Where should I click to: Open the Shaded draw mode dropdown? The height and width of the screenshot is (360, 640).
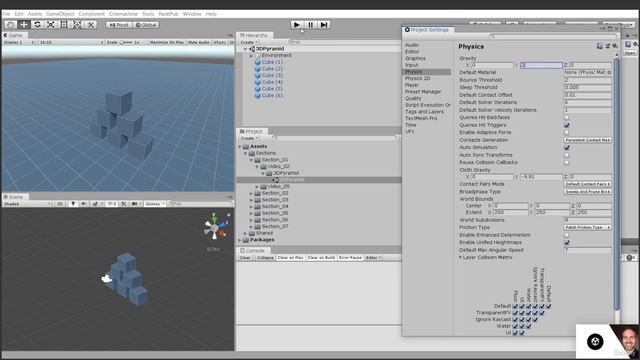(27, 204)
